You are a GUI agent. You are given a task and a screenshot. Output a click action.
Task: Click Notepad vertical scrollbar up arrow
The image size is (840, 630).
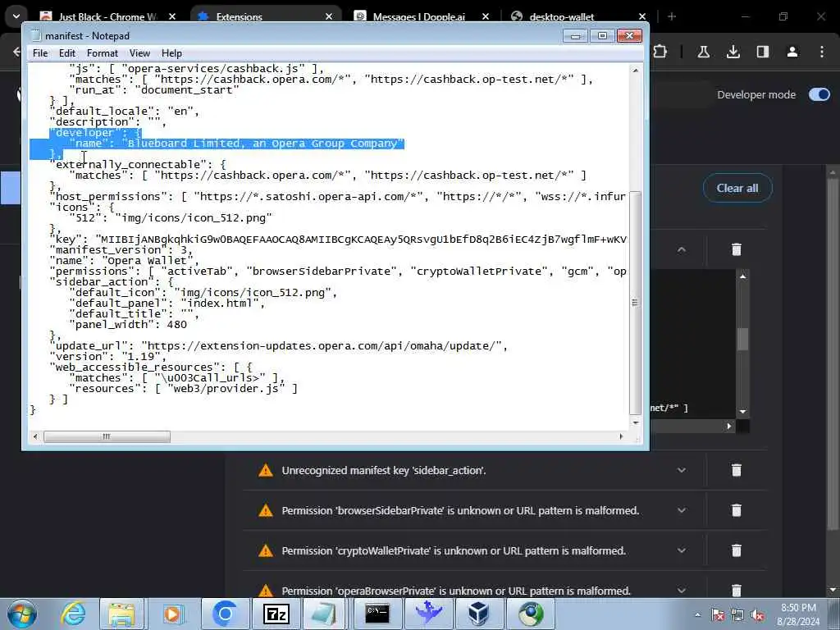click(x=636, y=71)
